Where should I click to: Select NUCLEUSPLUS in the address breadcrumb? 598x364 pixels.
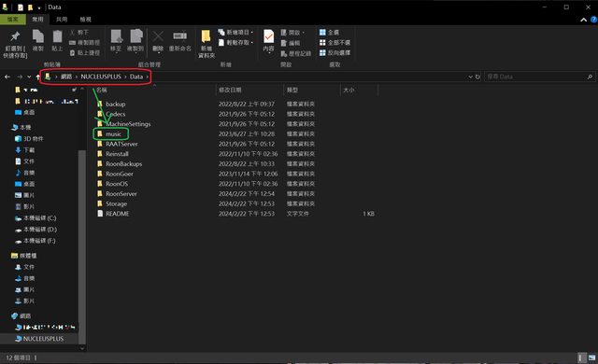point(101,77)
